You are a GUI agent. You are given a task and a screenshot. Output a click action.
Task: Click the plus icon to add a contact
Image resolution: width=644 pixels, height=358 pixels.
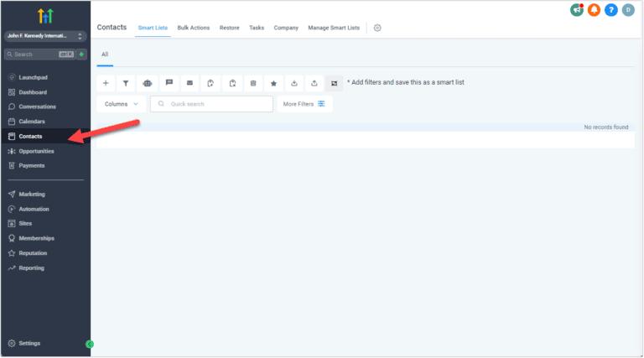click(106, 83)
